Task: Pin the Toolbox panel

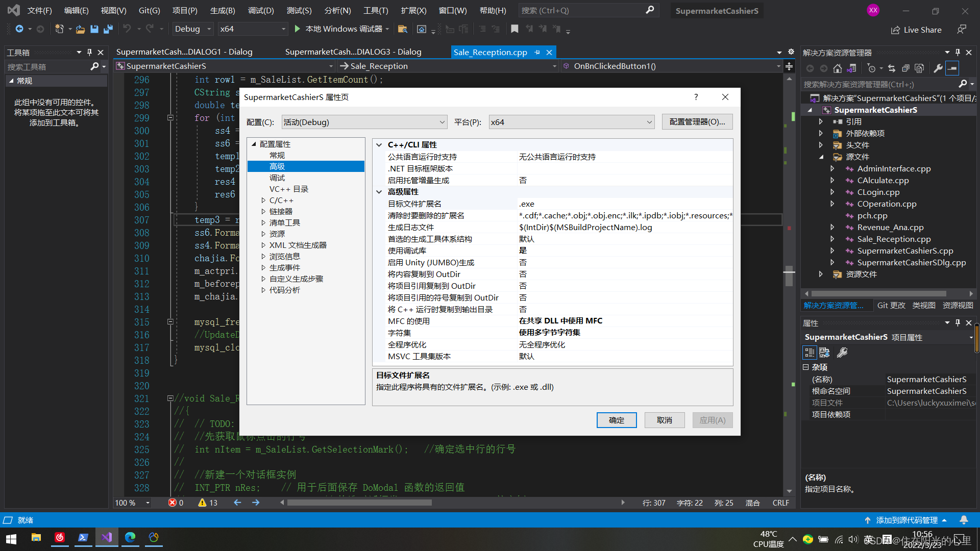Action: pos(89,52)
